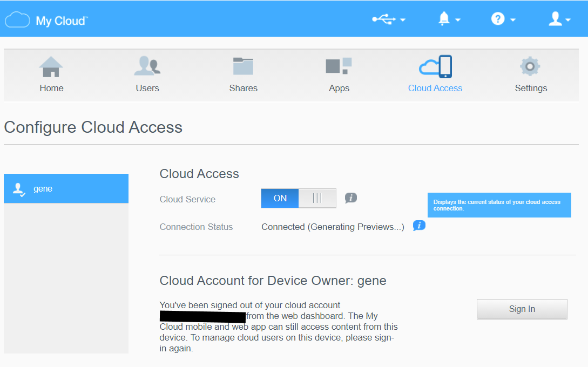Click the blue connection status tooltip

[x=499, y=205]
